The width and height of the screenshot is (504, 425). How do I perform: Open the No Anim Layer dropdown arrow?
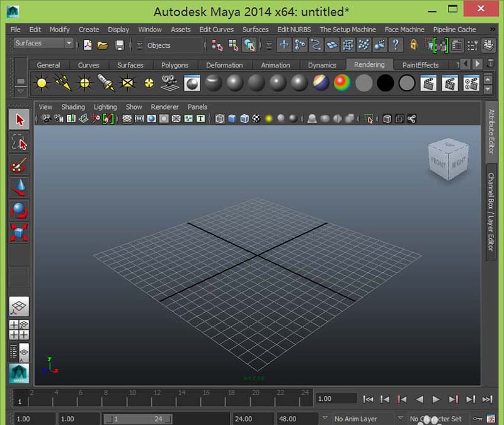(x=325, y=418)
